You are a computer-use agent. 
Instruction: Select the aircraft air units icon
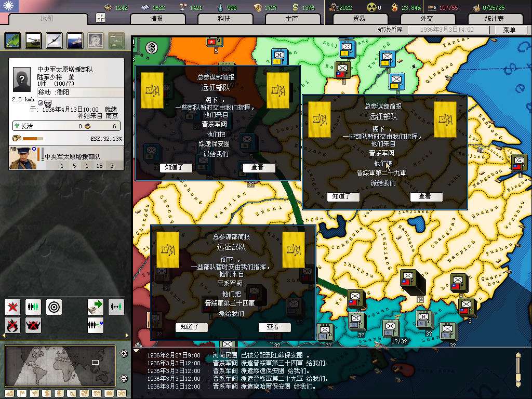[54, 41]
